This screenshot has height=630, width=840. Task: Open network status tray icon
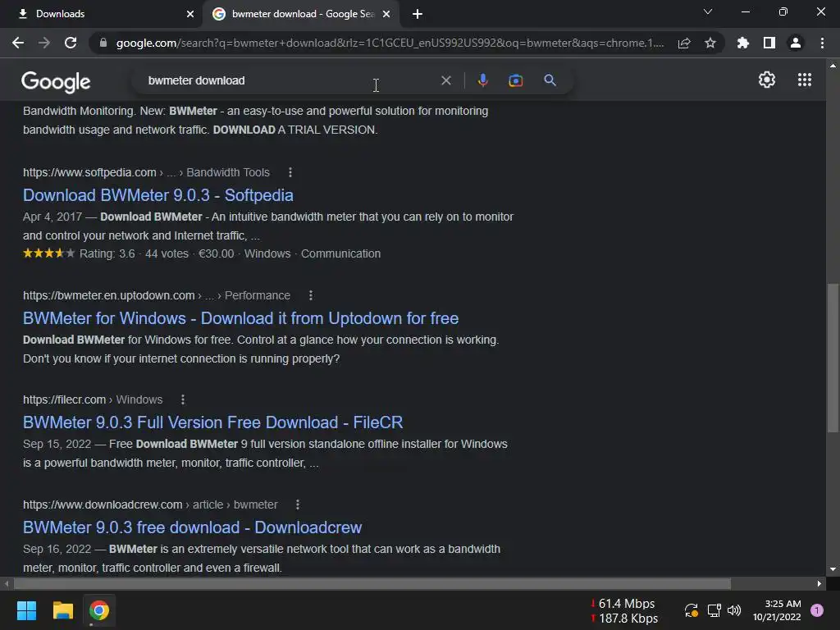[714, 610]
